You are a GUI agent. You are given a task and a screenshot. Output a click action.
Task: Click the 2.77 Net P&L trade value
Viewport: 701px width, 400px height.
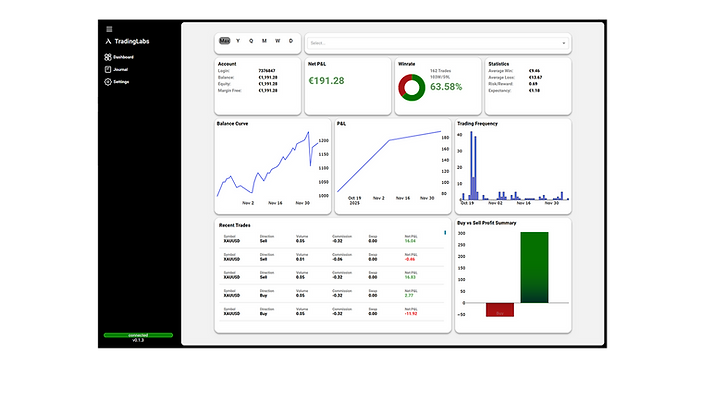pyautogui.click(x=409, y=295)
